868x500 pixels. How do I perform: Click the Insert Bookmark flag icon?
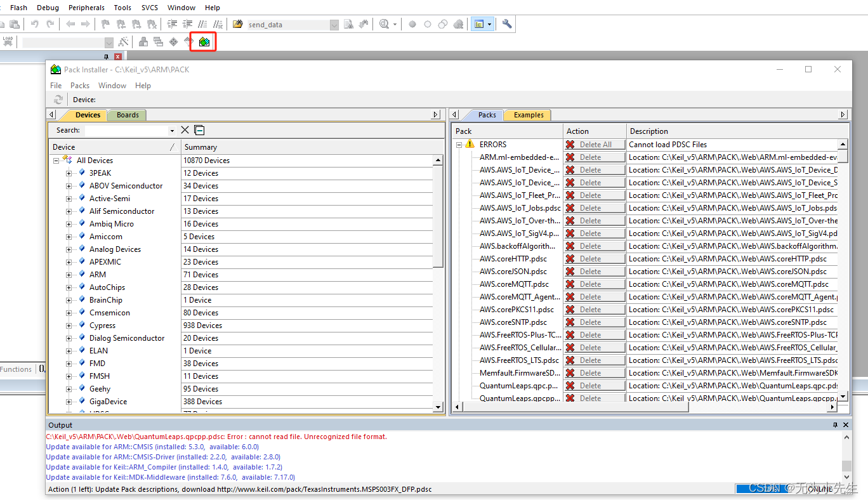pos(106,24)
